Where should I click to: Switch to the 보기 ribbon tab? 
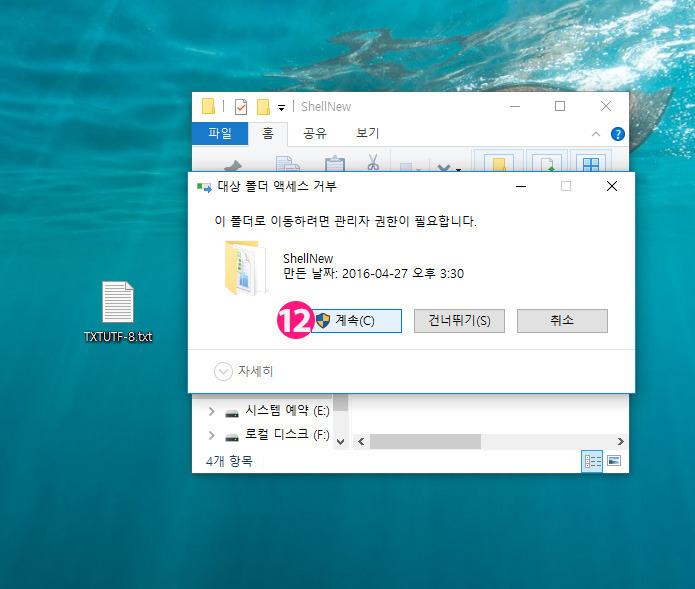tap(367, 133)
